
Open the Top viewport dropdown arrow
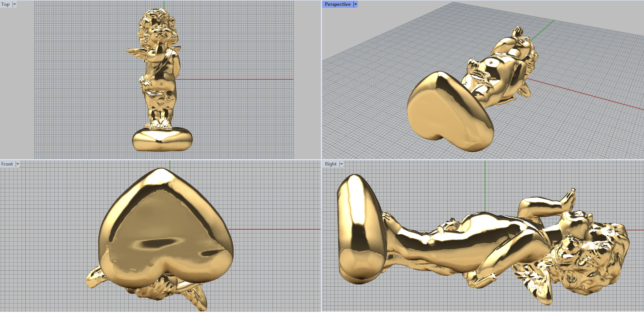14,4
